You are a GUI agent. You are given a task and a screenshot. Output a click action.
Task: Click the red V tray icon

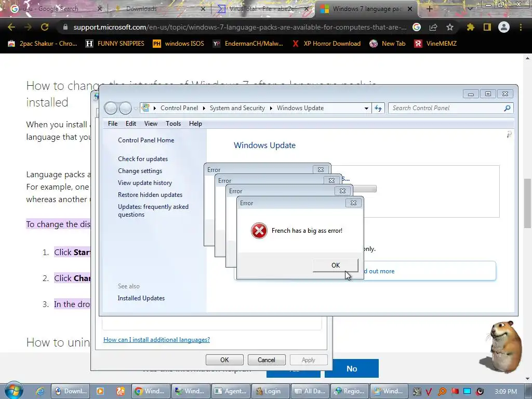429,392
